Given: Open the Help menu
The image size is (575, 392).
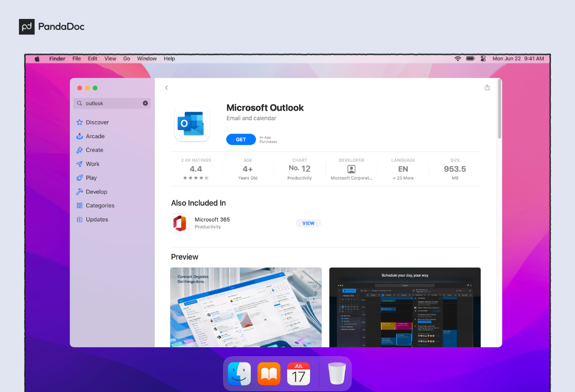Looking at the screenshot, I should 169,59.
